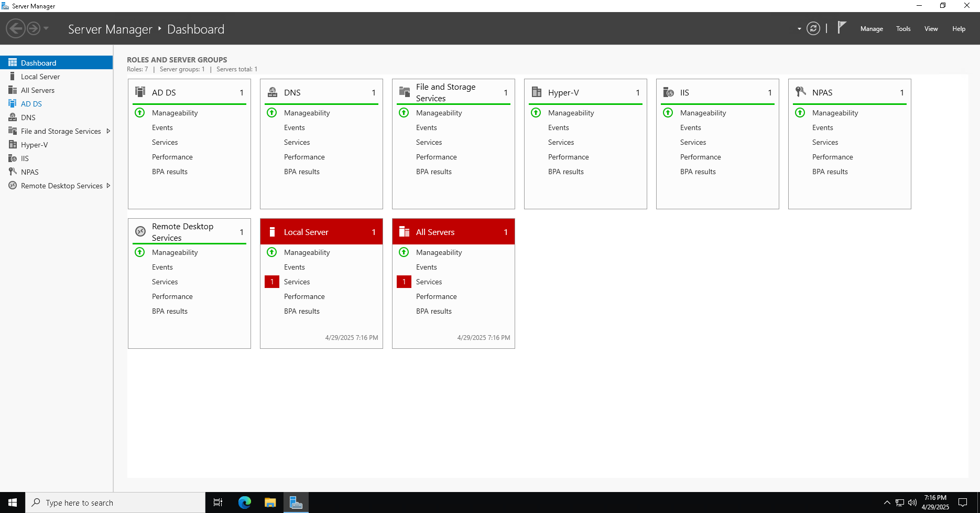This screenshot has height=513, width=980.
Task: Click the Remote Desktop Services tile icon
Action: [x=140, y=231]
